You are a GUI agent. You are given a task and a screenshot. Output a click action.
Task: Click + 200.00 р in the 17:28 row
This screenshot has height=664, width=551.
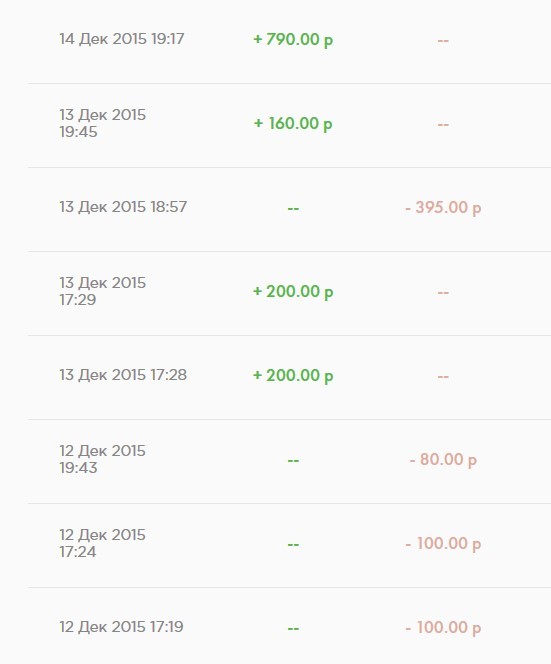(x=293, y=376)
